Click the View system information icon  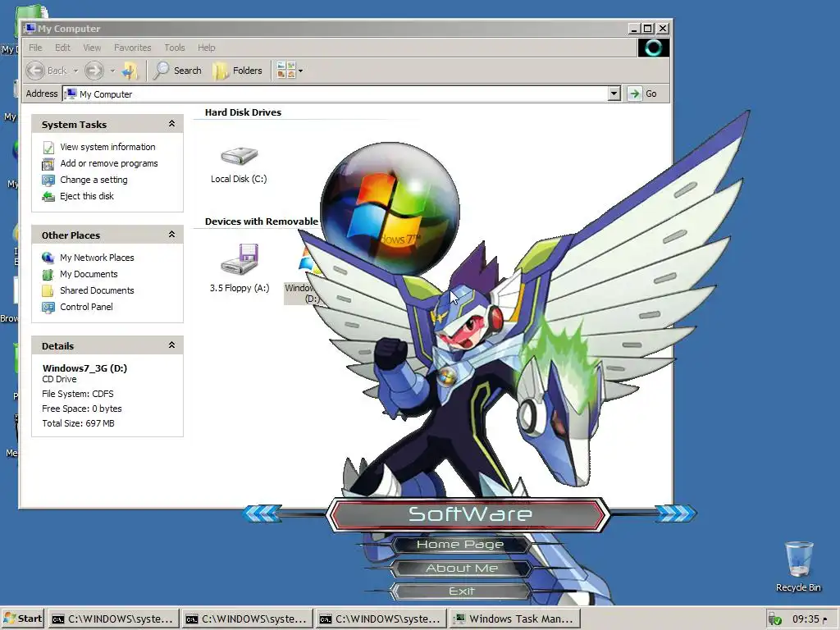tap(48, 148)
